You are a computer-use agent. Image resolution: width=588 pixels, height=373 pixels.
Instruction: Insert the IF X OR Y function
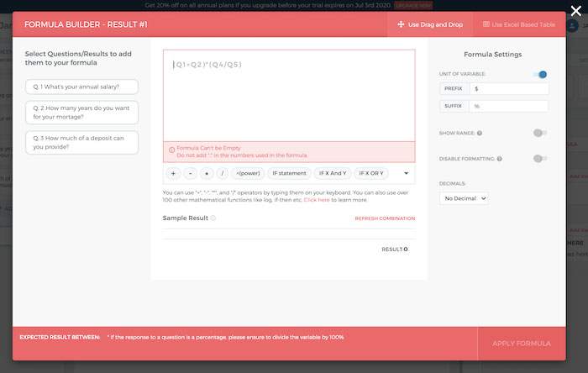(x=371, y=173)
